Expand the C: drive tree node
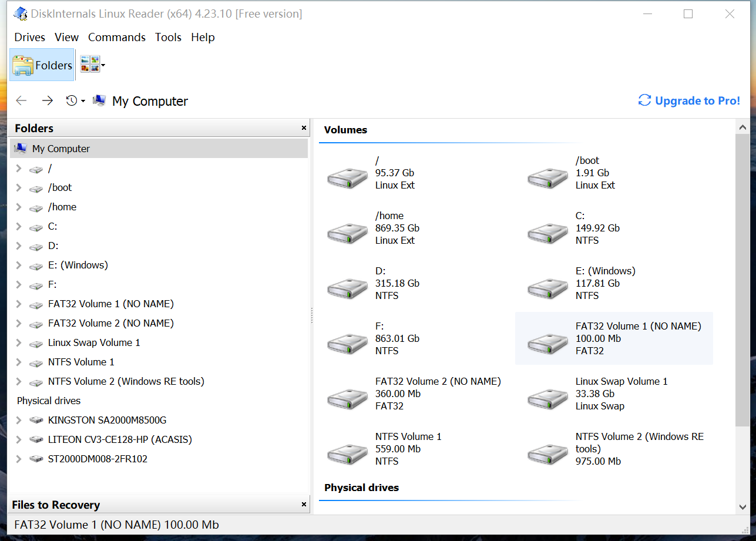This screenshot has width=756, height=541. 19,227
